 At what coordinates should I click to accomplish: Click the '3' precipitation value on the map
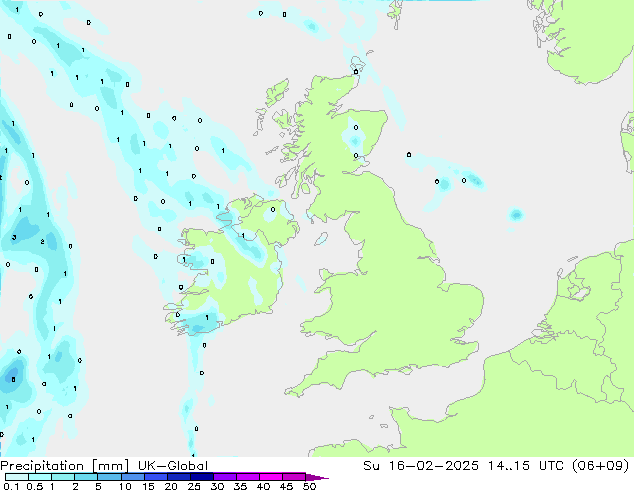[14, 237]
